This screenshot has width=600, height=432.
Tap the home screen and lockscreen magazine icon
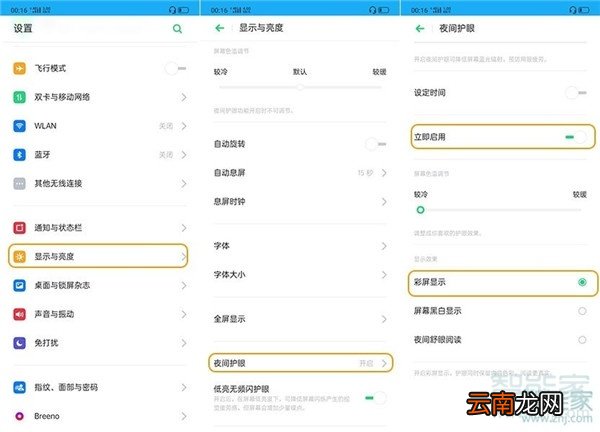click(x=20, y=285)
